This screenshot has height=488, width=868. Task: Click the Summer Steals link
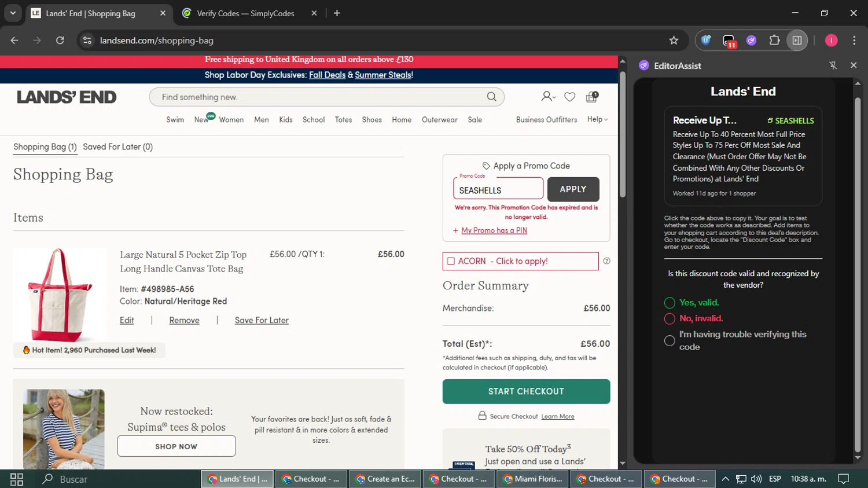point(383,75)
